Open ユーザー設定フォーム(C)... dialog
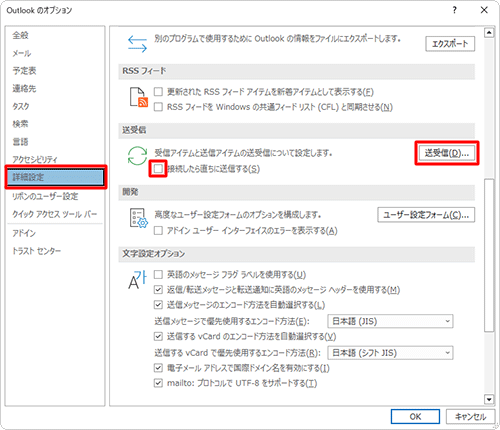This screenshot has width=500, height=430. click(x=426, y=215)
